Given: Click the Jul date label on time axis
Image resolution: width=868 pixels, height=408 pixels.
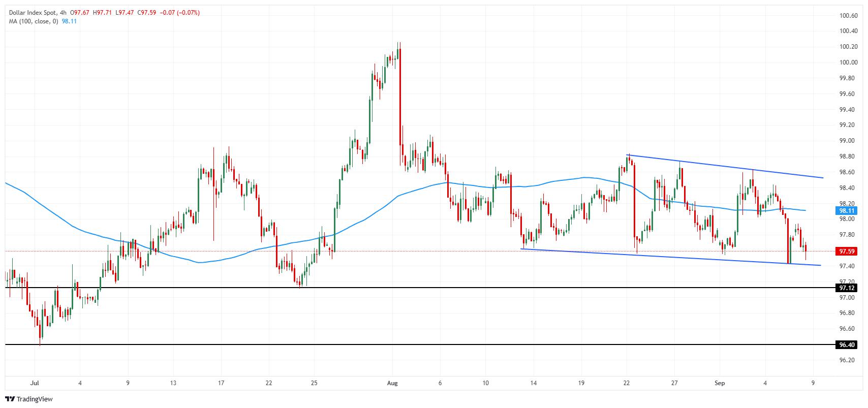Looking at the screenshot, I should pos(35,383).
